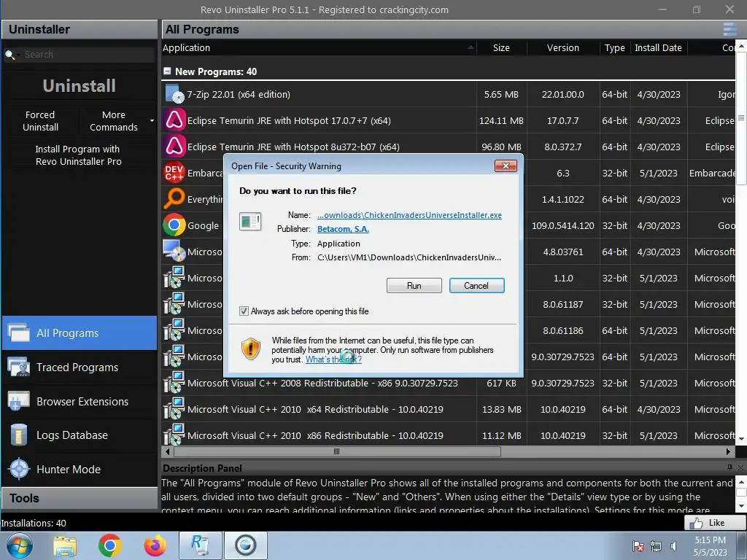Click the 124.11 MB size cell
Screen dimensions: 747x560
click(501, 120)
